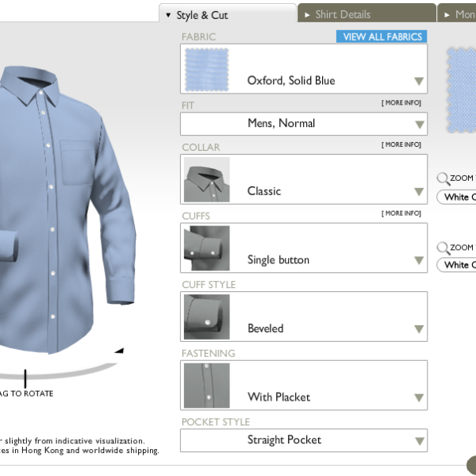Open the partially visible Mon tab
The width and height of the screenshot is (476, 476).
tap(457, 13)
